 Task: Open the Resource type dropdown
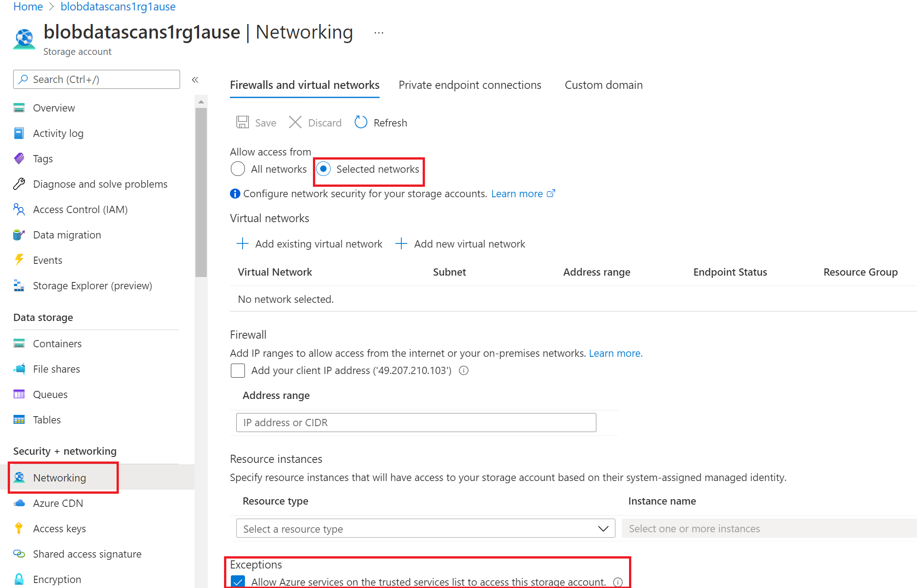(422, 528)
